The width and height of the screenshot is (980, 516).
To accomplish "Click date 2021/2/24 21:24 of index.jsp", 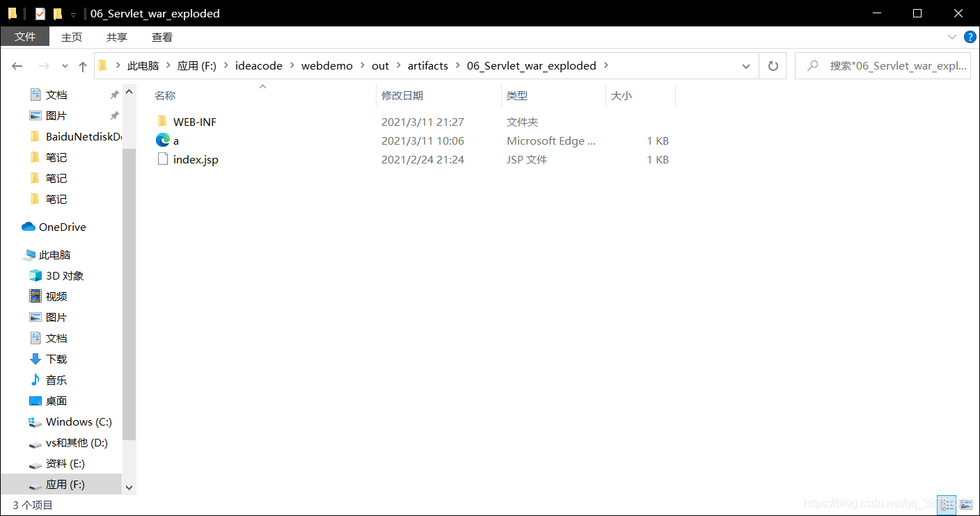I will click(422, 159).
